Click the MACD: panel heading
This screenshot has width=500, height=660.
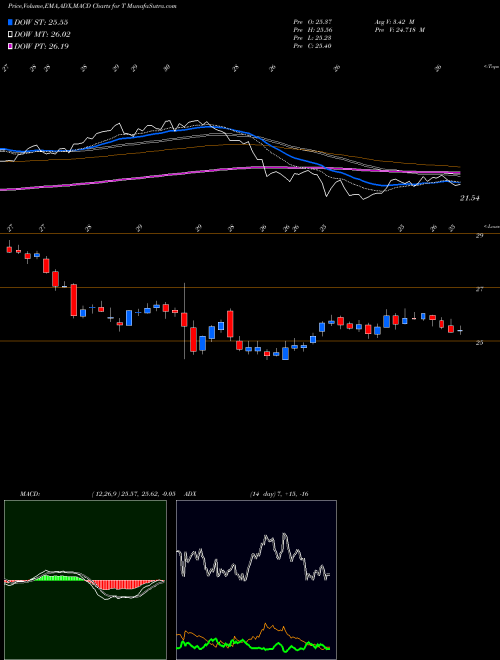tap(30, 494)
